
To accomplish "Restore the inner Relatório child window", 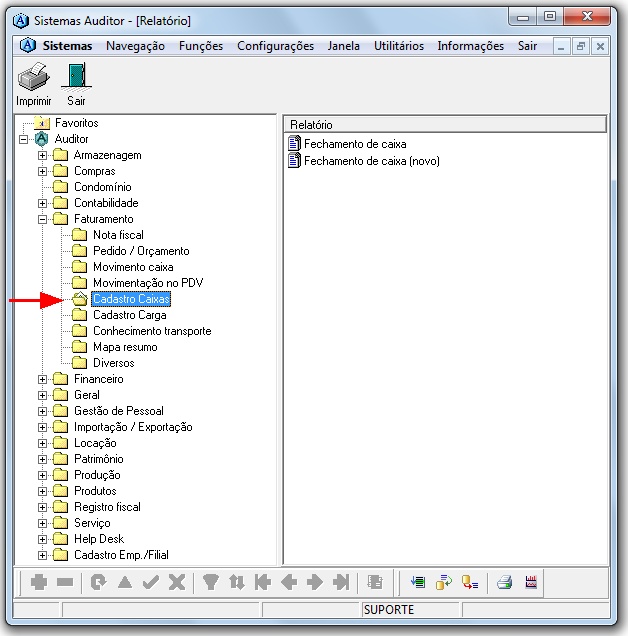I will tap(581, 46).
